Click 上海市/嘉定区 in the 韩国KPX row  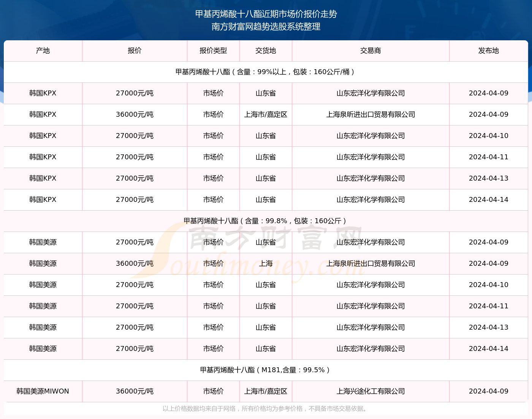point(266,114)
